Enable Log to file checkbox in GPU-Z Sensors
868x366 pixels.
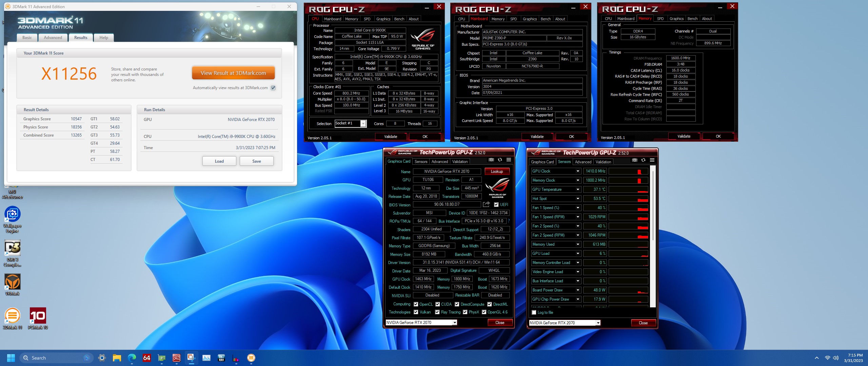pos(534,312)
